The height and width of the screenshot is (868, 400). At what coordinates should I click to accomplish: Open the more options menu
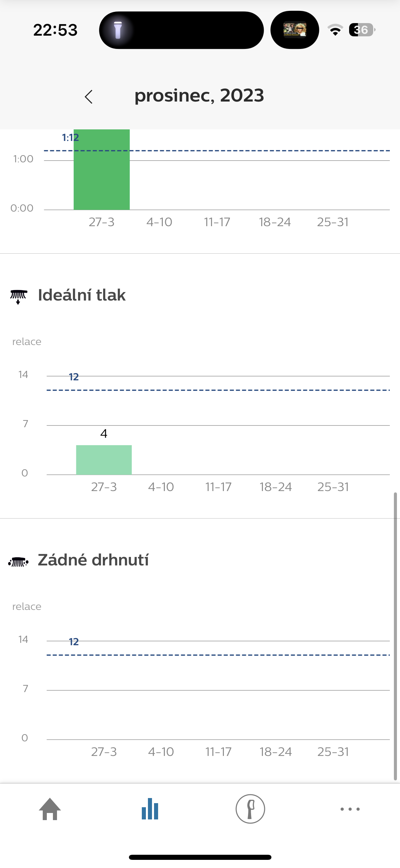coord(350,809)
